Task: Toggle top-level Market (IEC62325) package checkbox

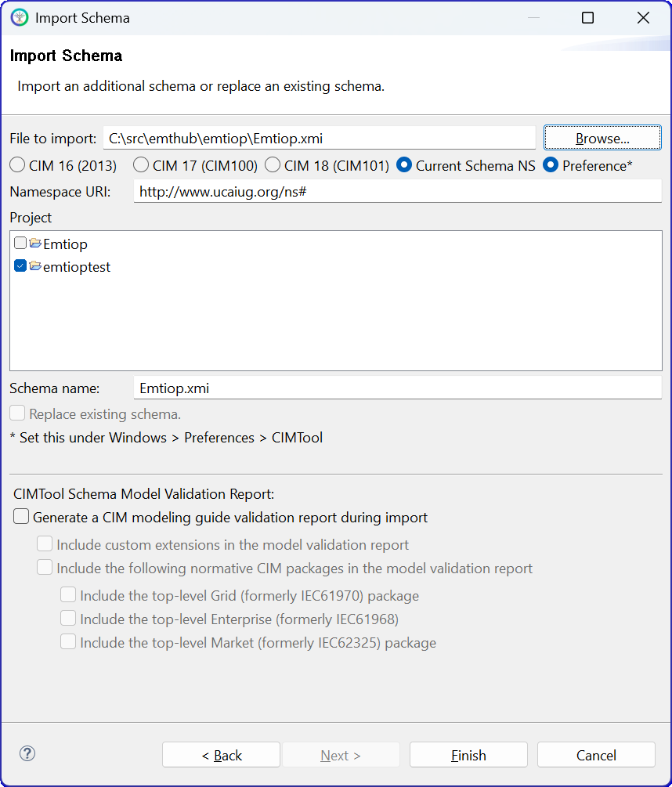Action: click(x=68, y=641)
